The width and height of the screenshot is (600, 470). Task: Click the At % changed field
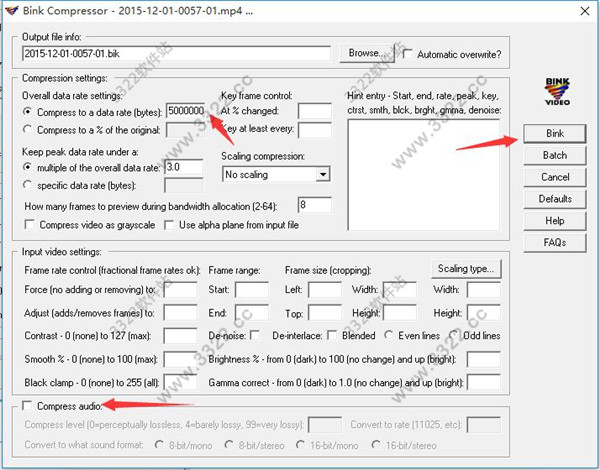(x=315, y=111)
